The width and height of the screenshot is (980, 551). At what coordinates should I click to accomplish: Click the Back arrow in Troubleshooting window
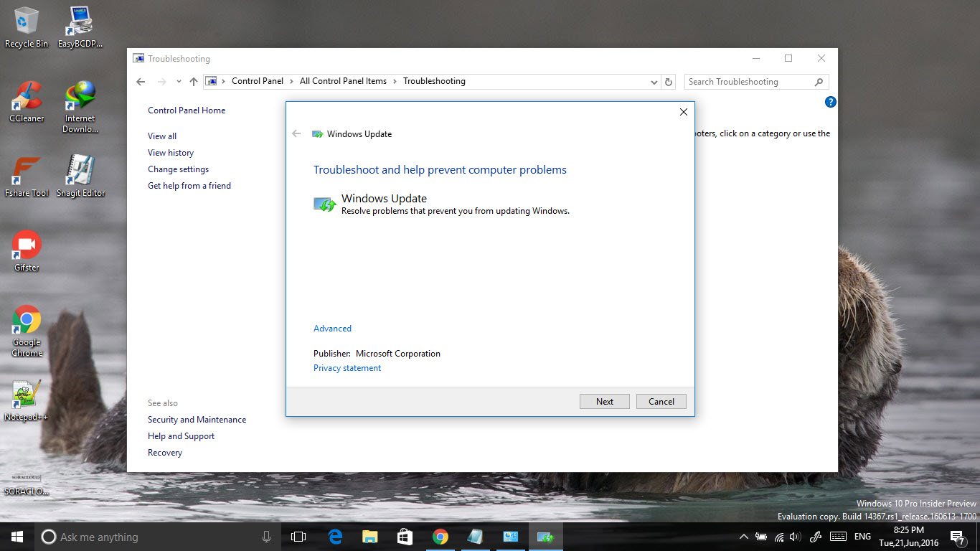click(141, 82)
